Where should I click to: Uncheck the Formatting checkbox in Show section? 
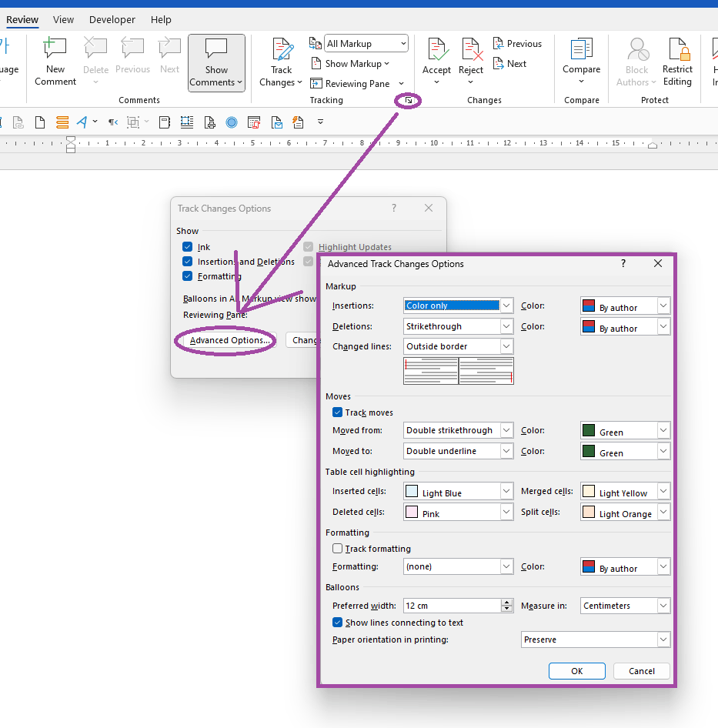pyautogui.click(x=187, y=276)
